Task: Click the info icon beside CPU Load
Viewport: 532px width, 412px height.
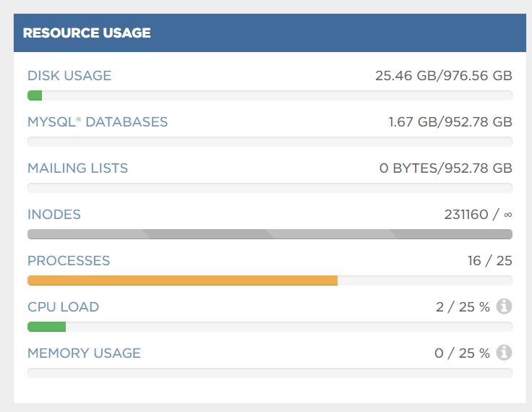Action: point(505,306)
